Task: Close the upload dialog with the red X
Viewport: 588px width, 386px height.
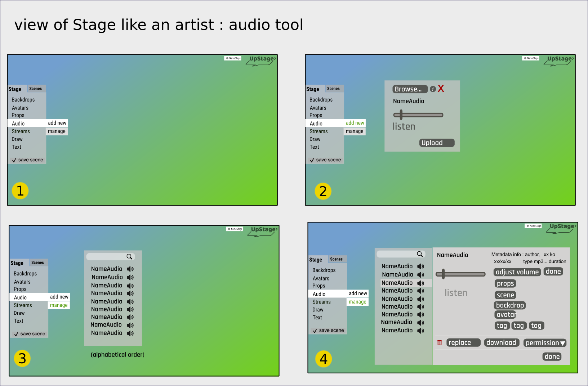Action: (x=441, y=89)
